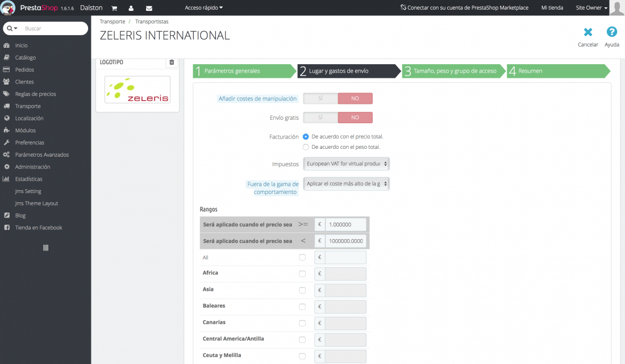The height and width of the screenshot is (364, 625).
Task: Open Ayuda help question mark icon
Action: point(612,32)
